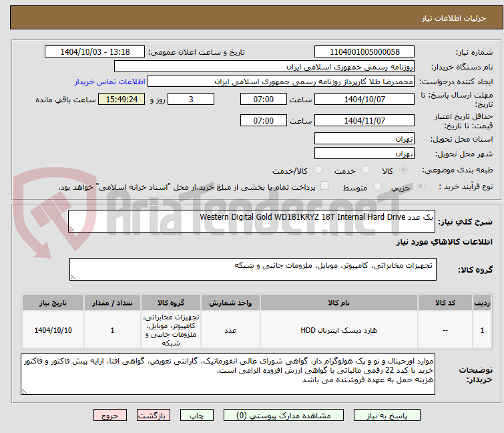Click need number field 1104001005000058

tap(364, 52)
